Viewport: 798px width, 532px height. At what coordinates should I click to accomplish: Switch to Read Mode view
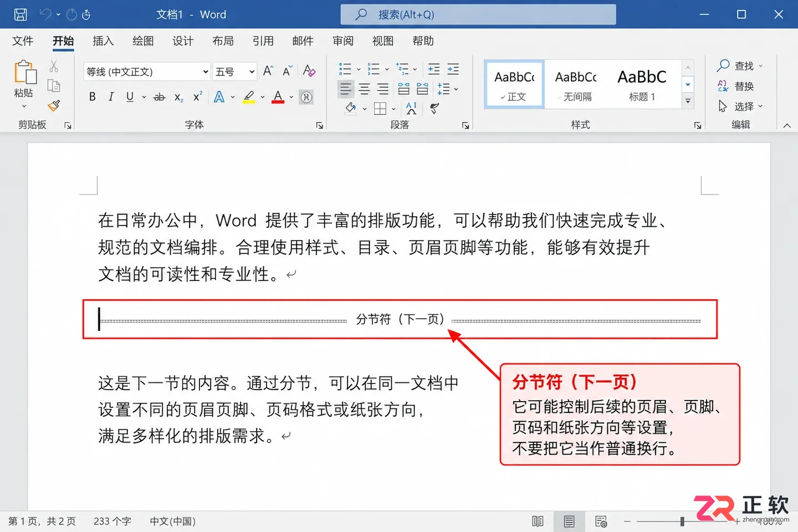(538, 521)
